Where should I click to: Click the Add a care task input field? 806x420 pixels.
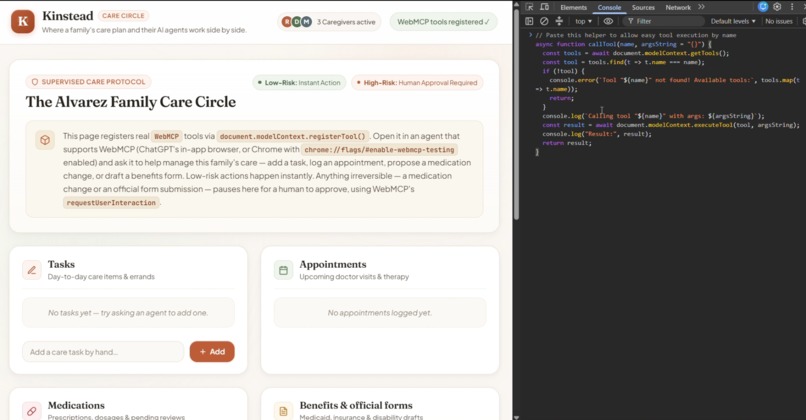coord(103,352)
